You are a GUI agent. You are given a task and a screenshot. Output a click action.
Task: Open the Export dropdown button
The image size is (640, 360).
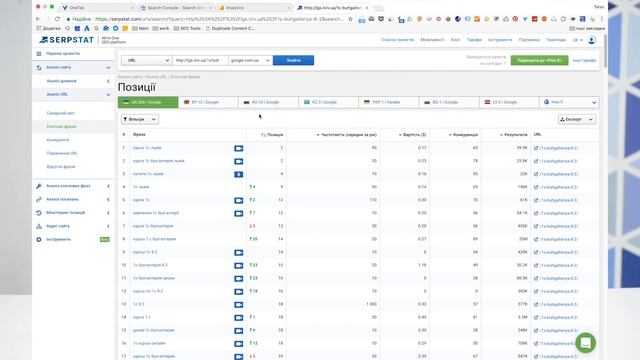[x=577, y=119]
